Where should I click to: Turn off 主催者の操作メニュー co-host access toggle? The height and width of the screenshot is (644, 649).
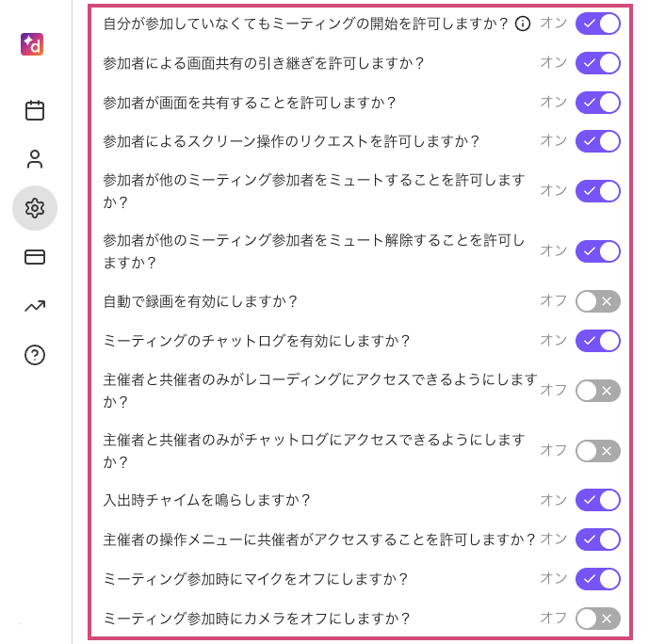(598, 539)
